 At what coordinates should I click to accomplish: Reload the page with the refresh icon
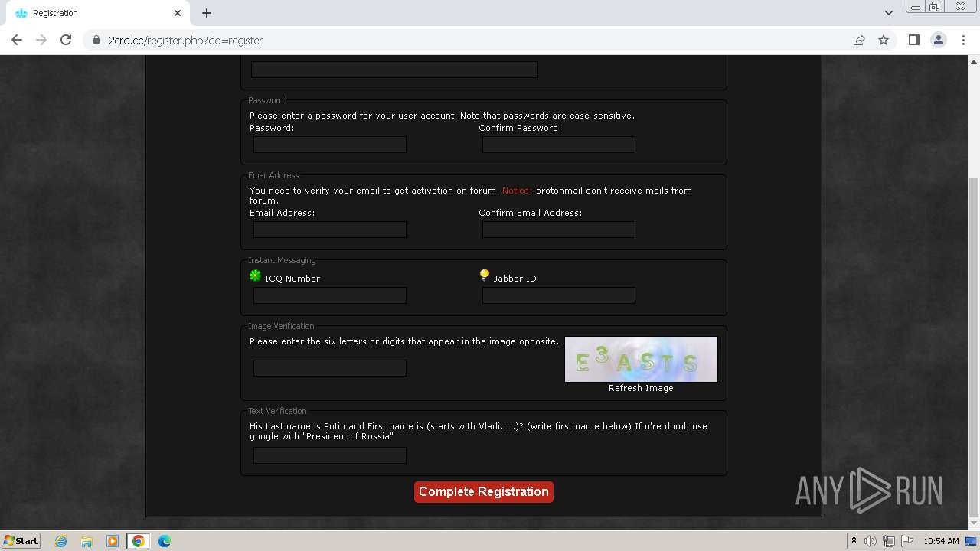coord(66,40)
